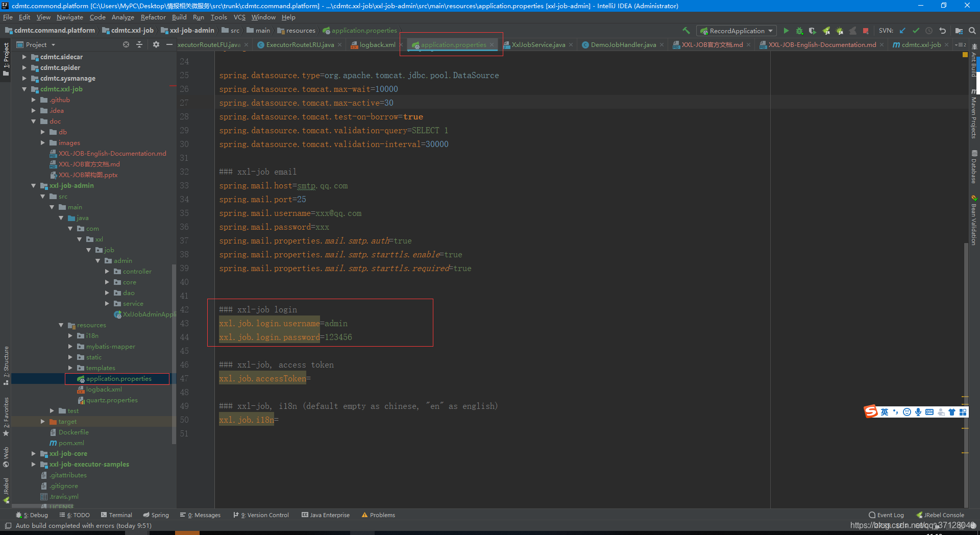Open the Navigate menu
This screenshot has width=980, height=535.
click(x=70, y=17)
